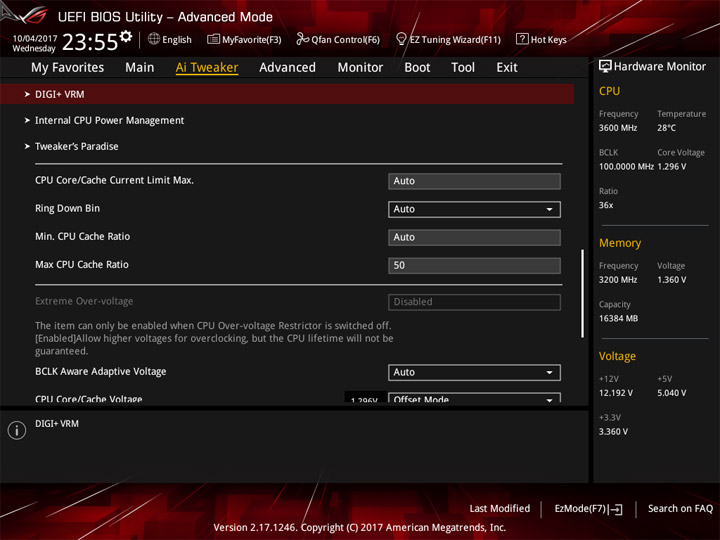Open the My Favorites tab
720x540 pixels.
coord(68,68)
